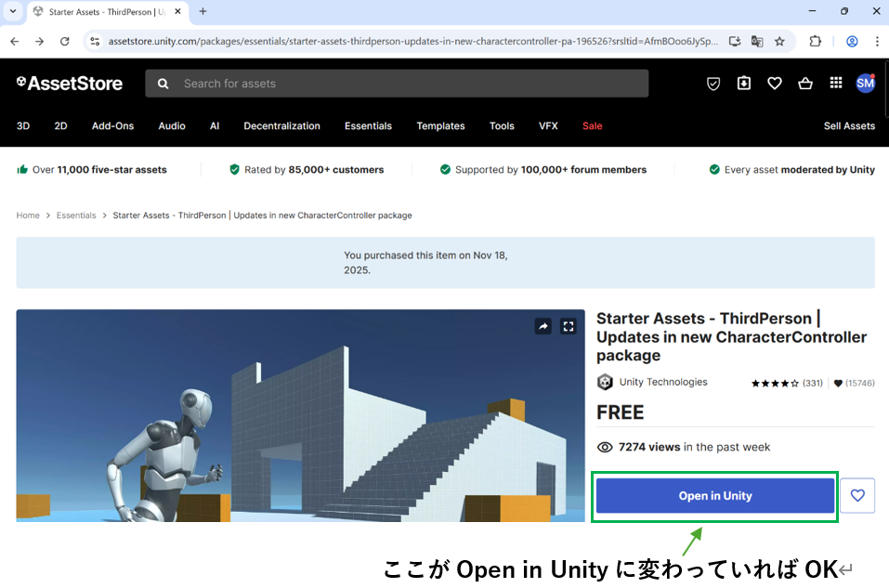Go to Home breadcrumb
Viewport: 889px width, 588px height.
pyautogui.click(x=28, y=216)
